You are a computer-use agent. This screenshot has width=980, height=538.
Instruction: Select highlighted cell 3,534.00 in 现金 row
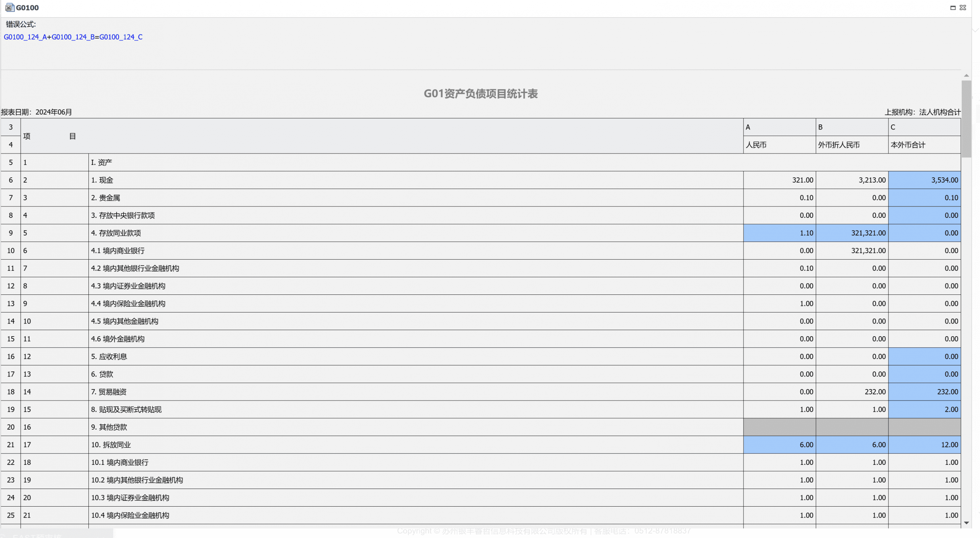point(924,180)
